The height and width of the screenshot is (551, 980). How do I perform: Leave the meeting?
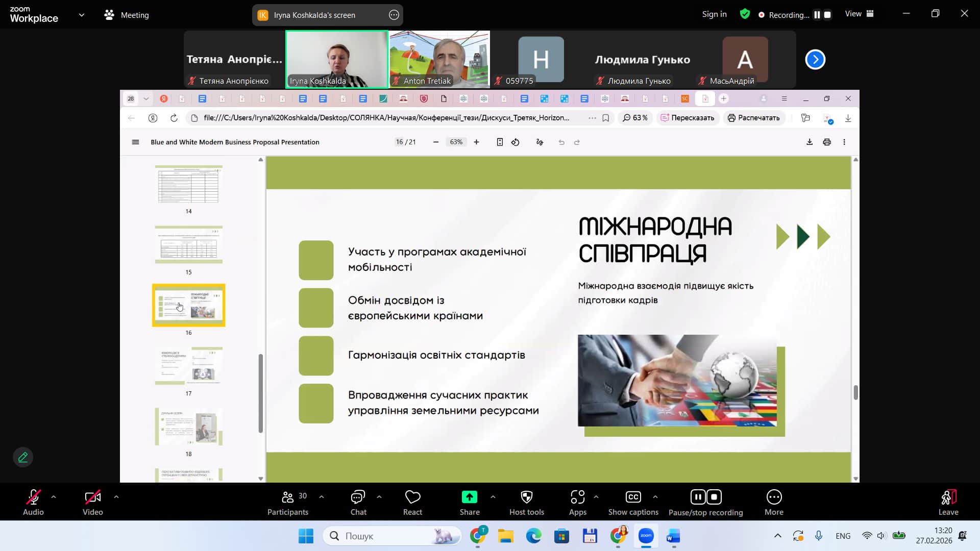pyautogui.click(x=948, y=497)
